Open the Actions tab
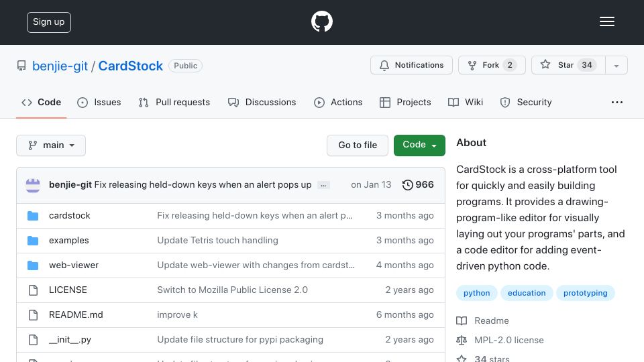Image resolution: width=644 pixels, height=362 pixels. (338, 103)
